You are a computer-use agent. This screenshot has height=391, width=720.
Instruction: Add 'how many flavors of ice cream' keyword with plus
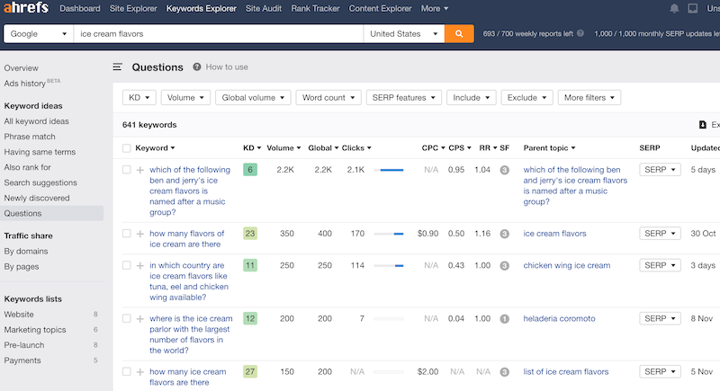pos(140,234)
